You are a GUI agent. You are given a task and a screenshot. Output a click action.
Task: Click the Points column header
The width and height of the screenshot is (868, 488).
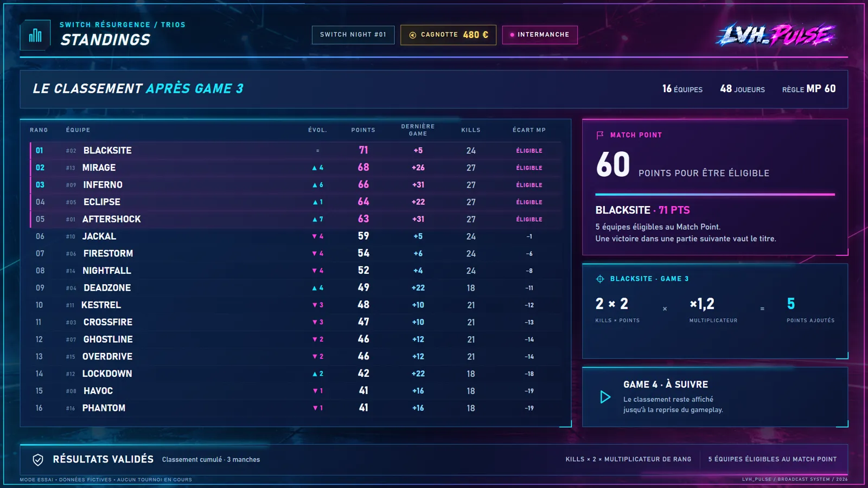point(363,130)
